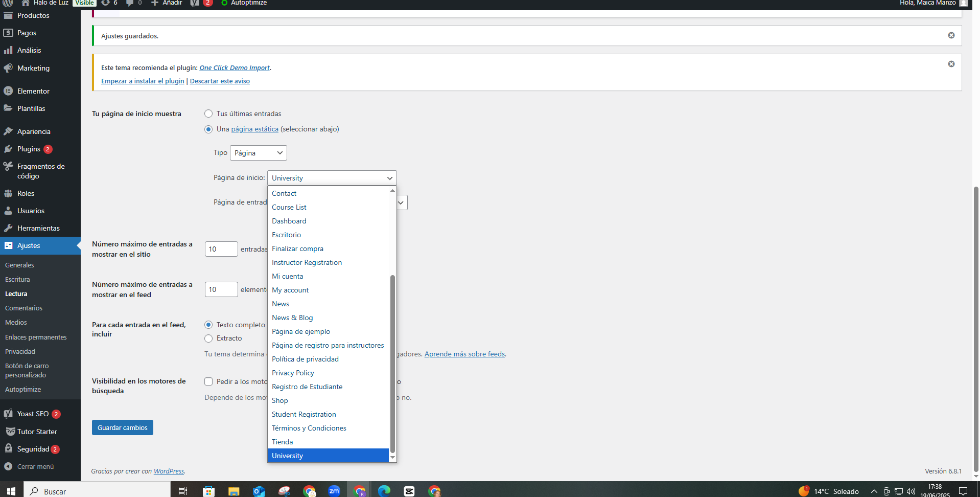Open the Comentarios settings submenu
This screenshot has width=980, height=497.
[24, 308]
